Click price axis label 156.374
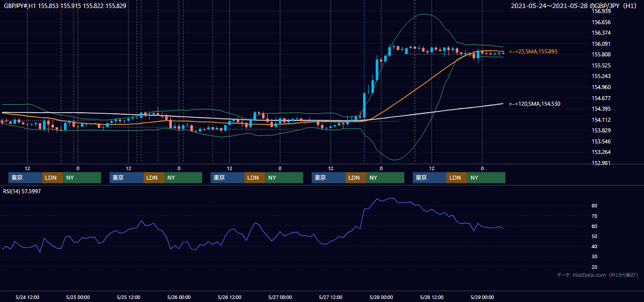The width and height of the screenshot is (644, 302). coord(601,33)
